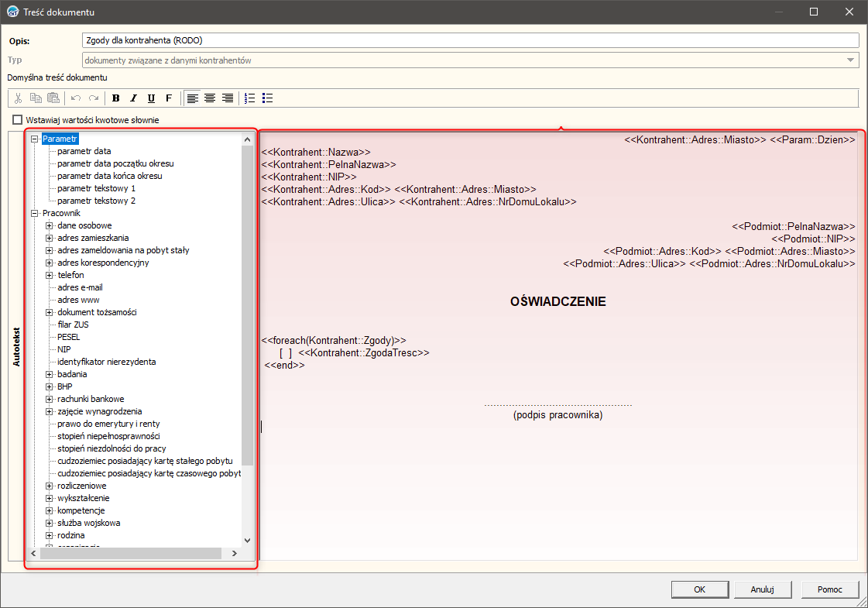Expand the kompetencje node

click(x=50, y=510)
